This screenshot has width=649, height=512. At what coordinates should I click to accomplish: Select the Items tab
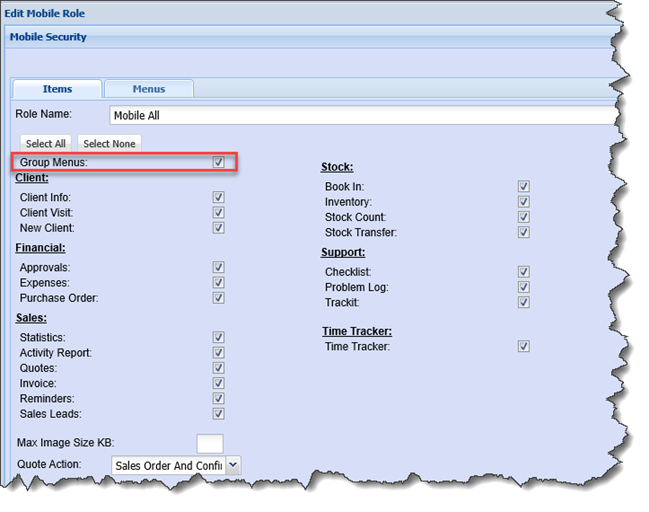tap(57, 89)
